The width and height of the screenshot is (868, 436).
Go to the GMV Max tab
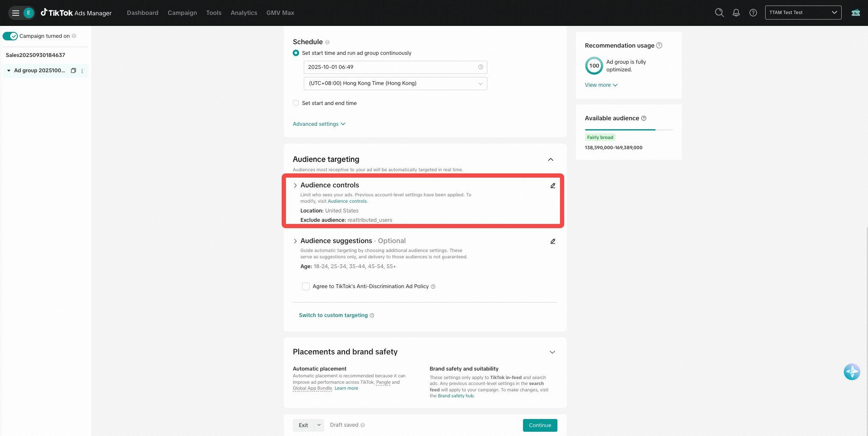pos(280,13)
